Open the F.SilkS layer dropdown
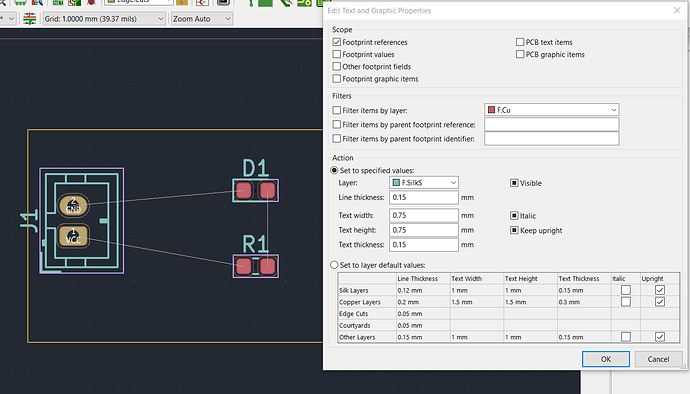 [424, 182]
